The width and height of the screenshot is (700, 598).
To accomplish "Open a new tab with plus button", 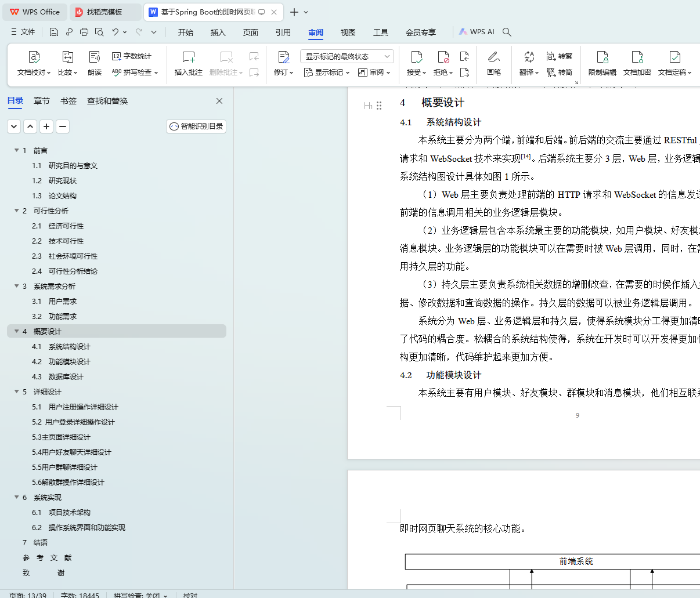I will [x=294, y=12].
